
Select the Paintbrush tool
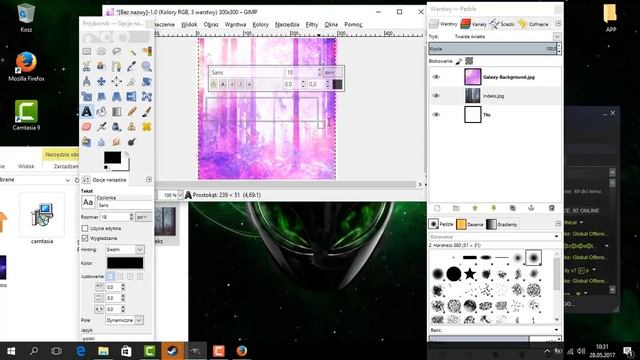click(147, 111)
